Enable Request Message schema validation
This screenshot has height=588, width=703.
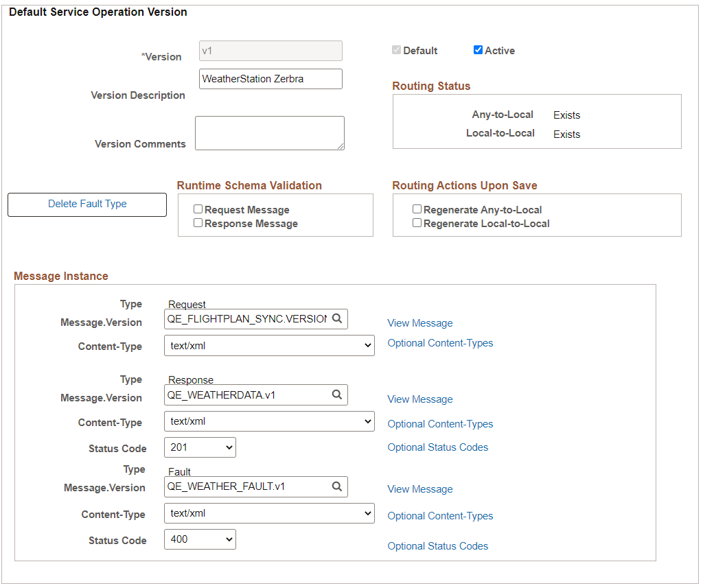point(198,209)
